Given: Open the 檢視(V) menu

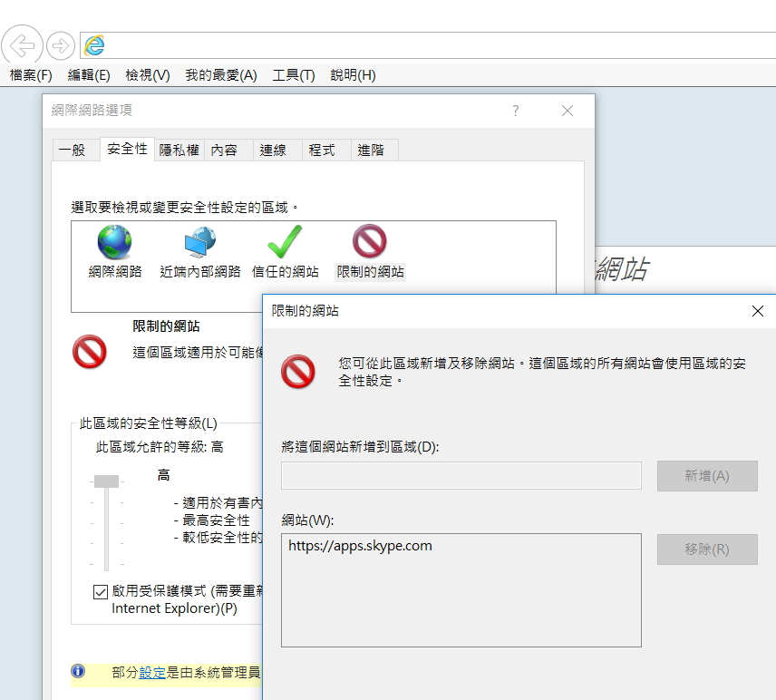Looking at the screenshot, I should click(148, 74).
